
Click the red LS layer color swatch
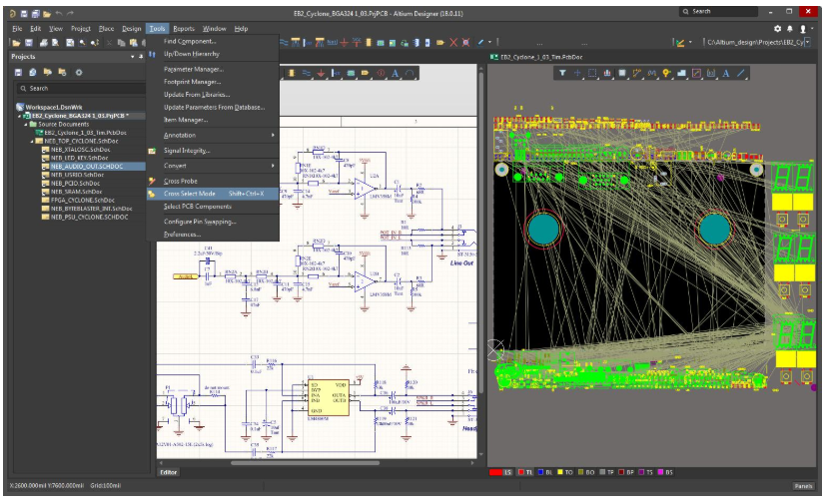495,472
